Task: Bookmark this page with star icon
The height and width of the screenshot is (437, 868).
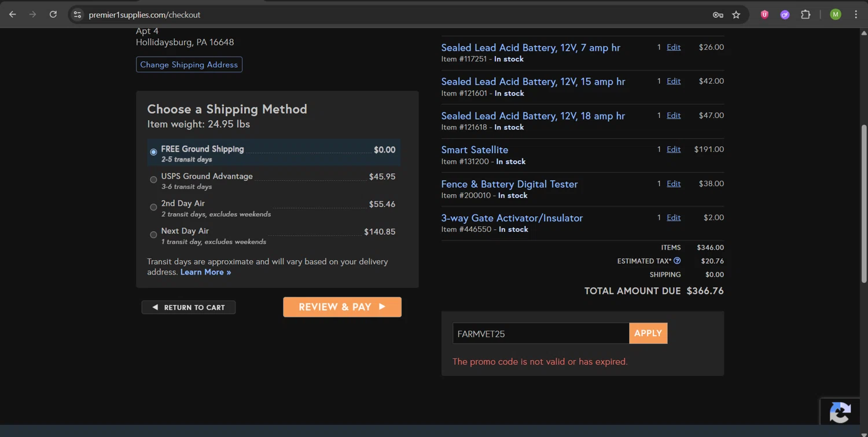Action: coord(736,14)
